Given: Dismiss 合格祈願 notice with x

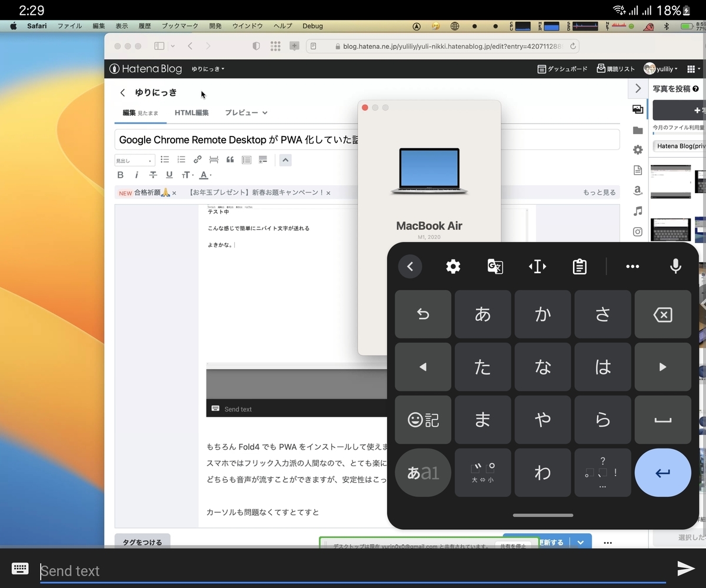Looking at the screenshot, I should (x=174, y=193).
